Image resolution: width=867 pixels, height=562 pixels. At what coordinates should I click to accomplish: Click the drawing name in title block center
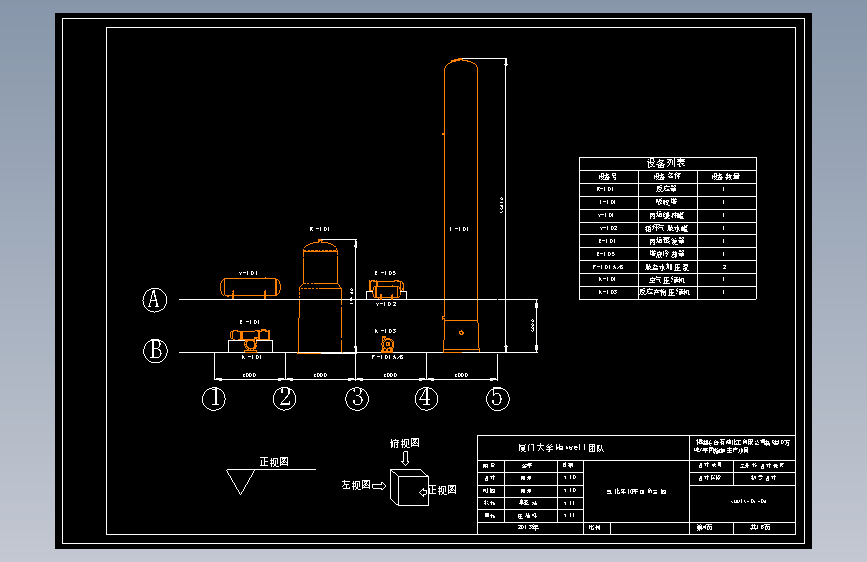636,492
